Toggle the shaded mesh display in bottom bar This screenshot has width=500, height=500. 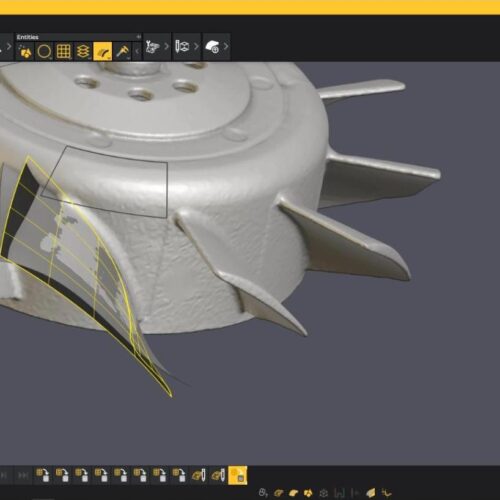point(371,493)
